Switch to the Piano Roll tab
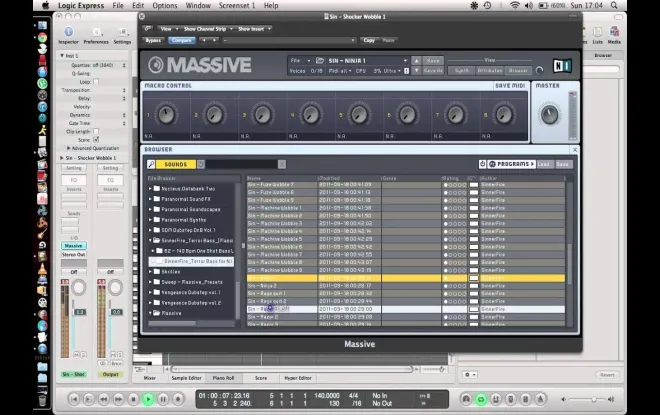660x415 pixels. pyautogui.click(x=223, y=378)
